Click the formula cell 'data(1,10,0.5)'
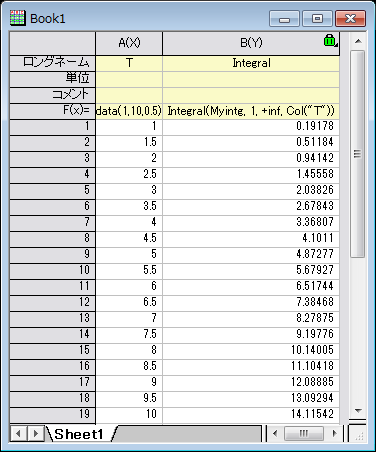The image size is (376, 452). tap(129, 111)
